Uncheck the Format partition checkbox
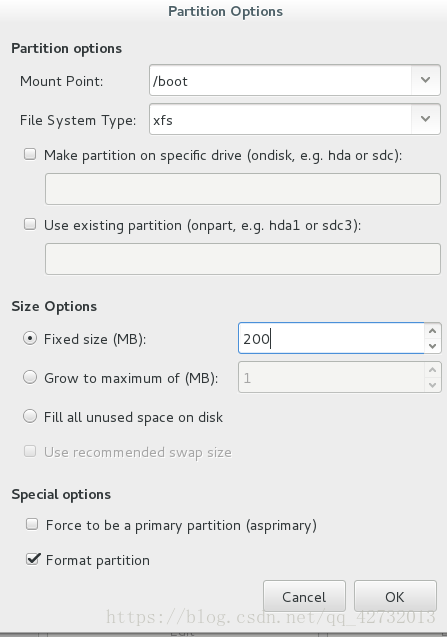This screenshot has width=447, height=637. (x=33, y=559)
